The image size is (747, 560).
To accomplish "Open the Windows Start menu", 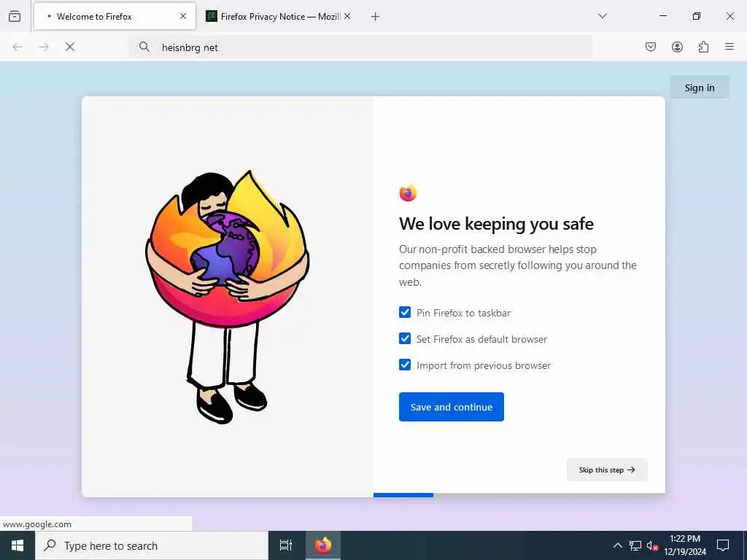I will click(18, 545).
